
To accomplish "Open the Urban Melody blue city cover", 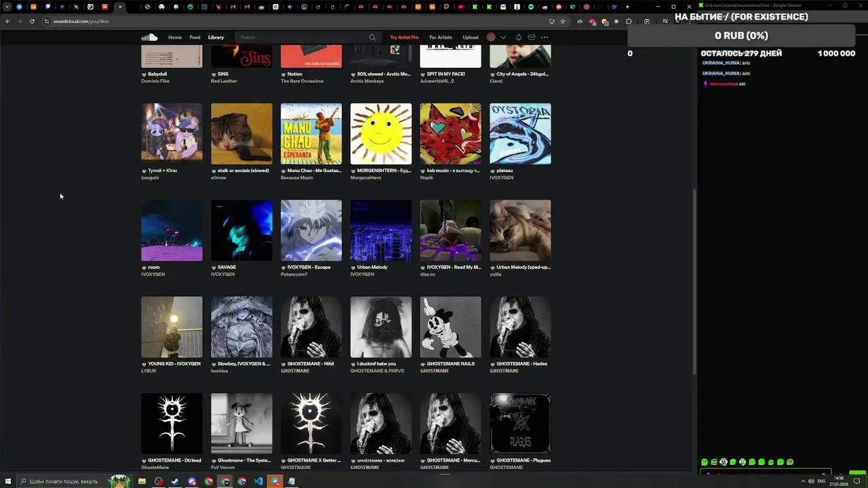I will click(381, 230).
